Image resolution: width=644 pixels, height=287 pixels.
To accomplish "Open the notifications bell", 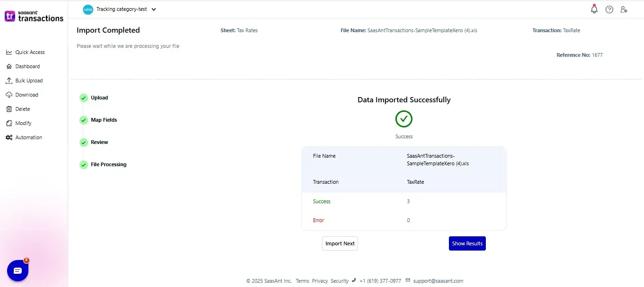I will pyautogui.click(x=594, y=9).
